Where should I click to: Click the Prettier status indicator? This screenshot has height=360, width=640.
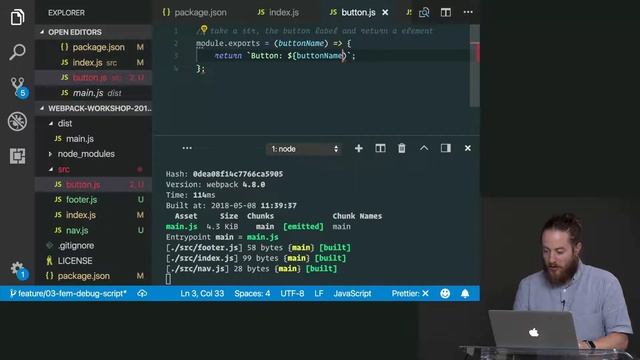click(x=410, y=293)
